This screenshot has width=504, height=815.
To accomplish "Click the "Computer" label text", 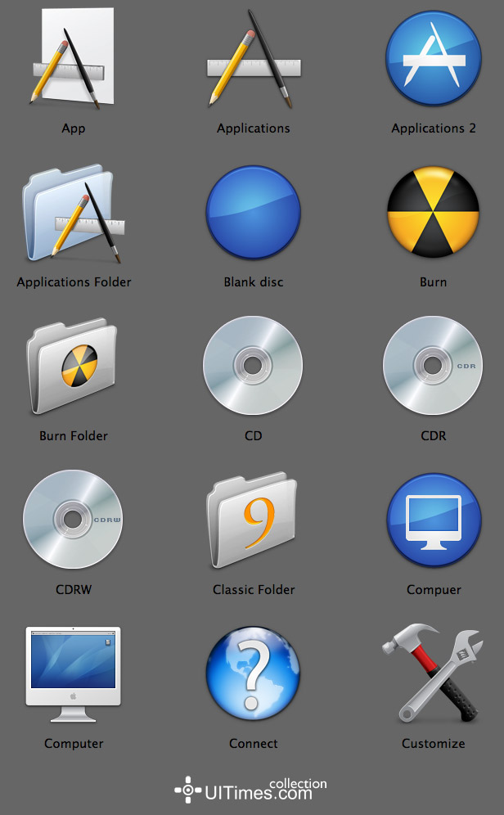I will (x=74, y=745).
